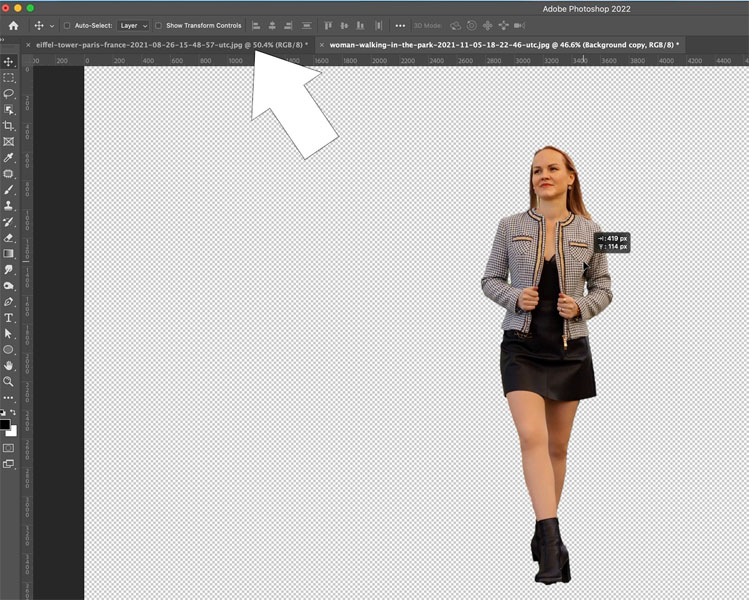Select the Zoom tool
Screen dimensions: 749x600
9,382
